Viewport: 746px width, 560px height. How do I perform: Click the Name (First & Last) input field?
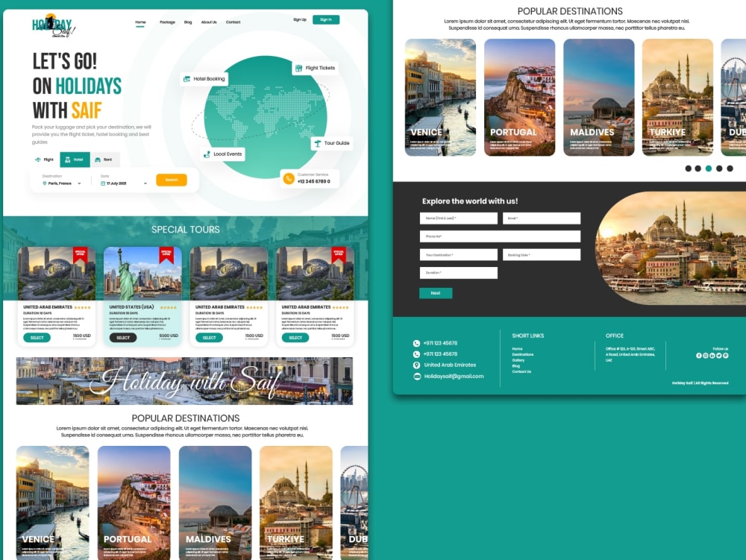tap(459, 218)
